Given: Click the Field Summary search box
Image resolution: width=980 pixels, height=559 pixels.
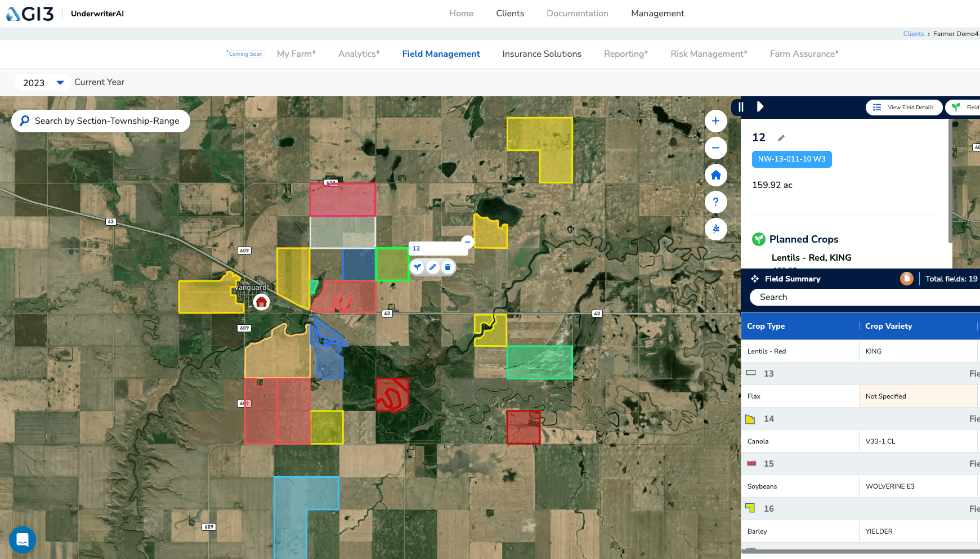Looking at the screenshot, I should click(x=861, y=297).
